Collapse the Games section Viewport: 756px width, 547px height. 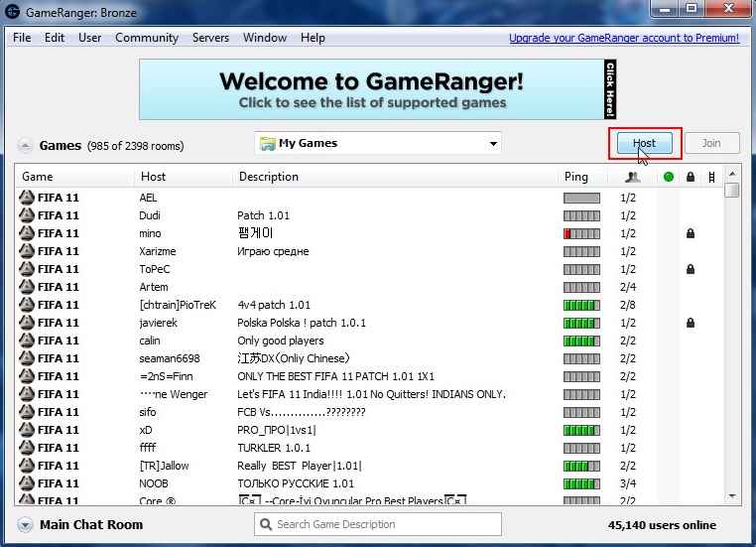[25, 145]
